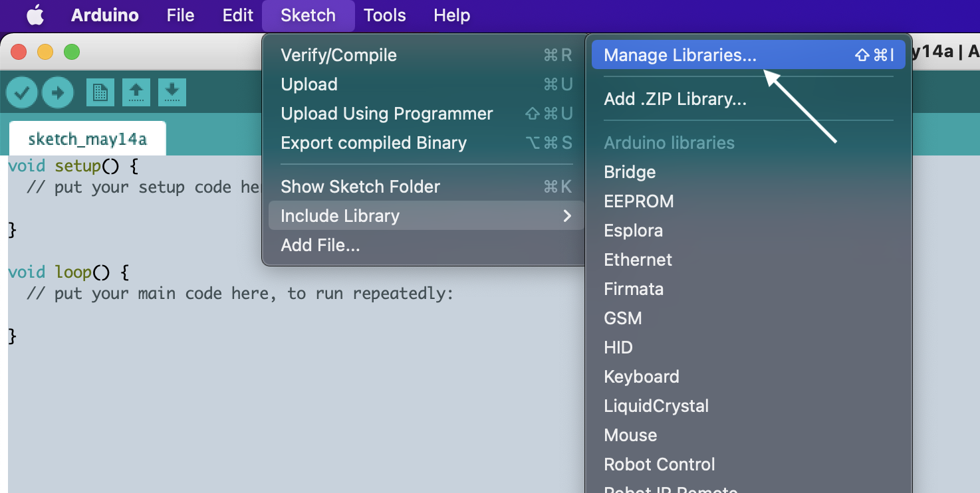
Task: Click the red close window button
Action: 19,52
